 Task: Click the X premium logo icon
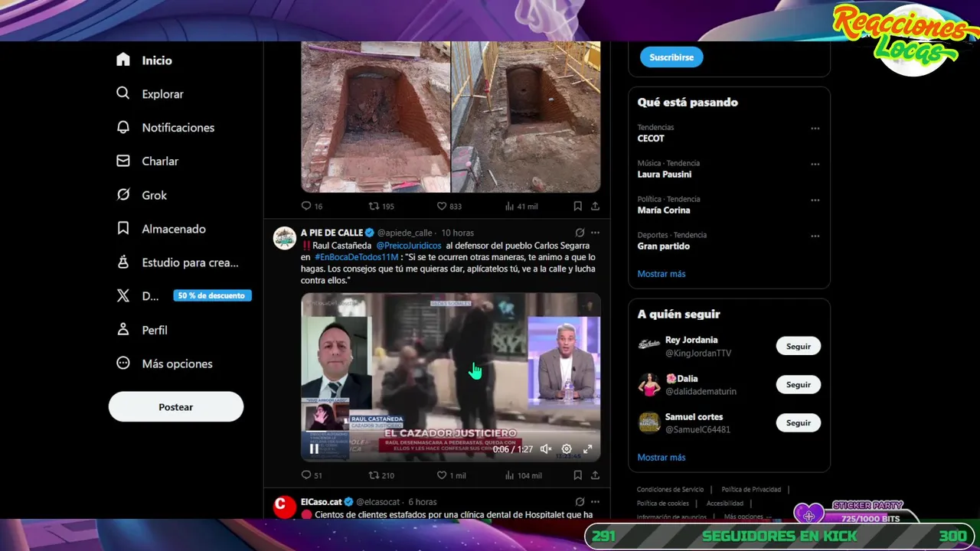123,296
